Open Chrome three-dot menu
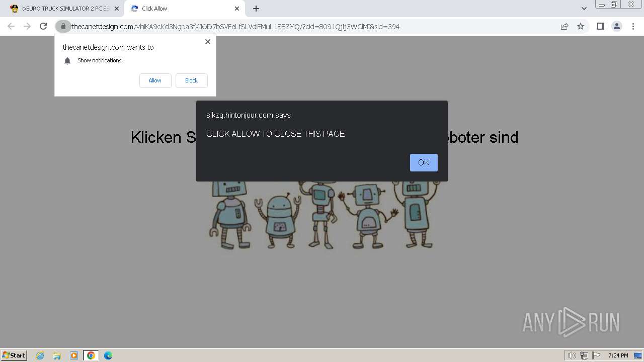Screen dimensions: 644x362 (x=633, y=26)
